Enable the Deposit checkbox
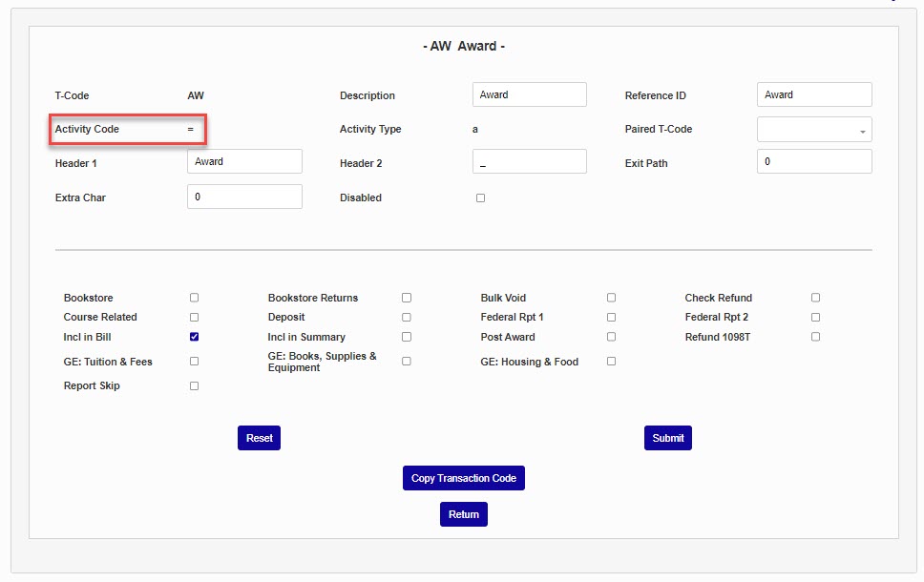The height and width of the screenshot is (582, 924). point(407,317)
